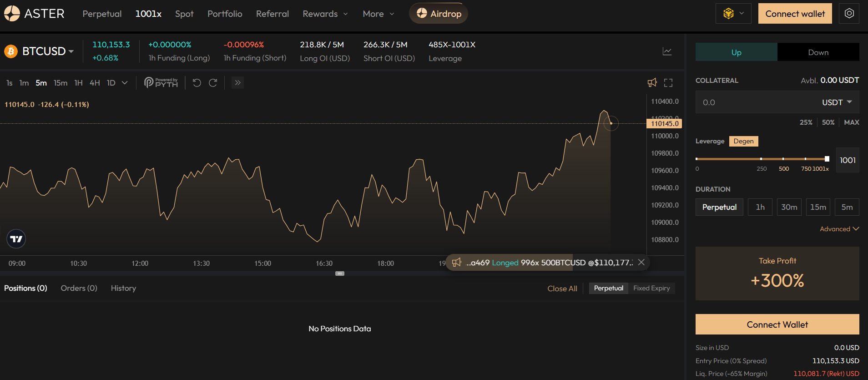Switch to the Orders (0) tab
The width and height of the screenshot is (868, 380).
(x=79, y=288)
